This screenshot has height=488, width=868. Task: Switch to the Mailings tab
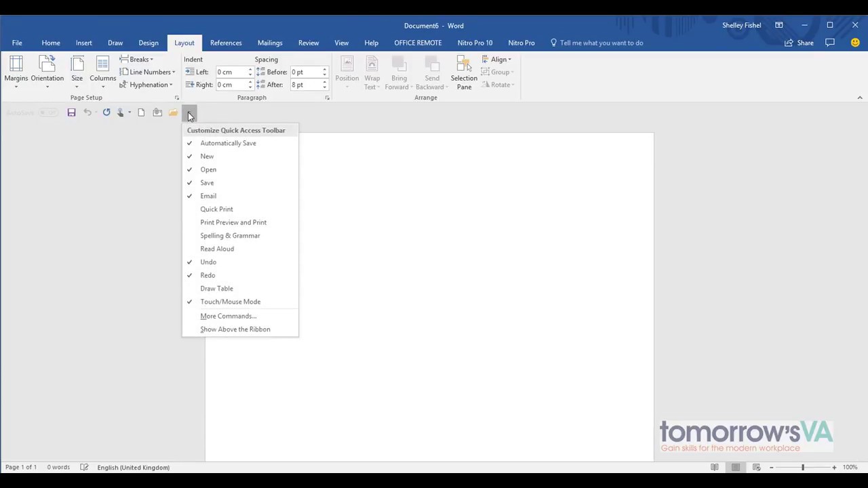(x=270, y=43)
